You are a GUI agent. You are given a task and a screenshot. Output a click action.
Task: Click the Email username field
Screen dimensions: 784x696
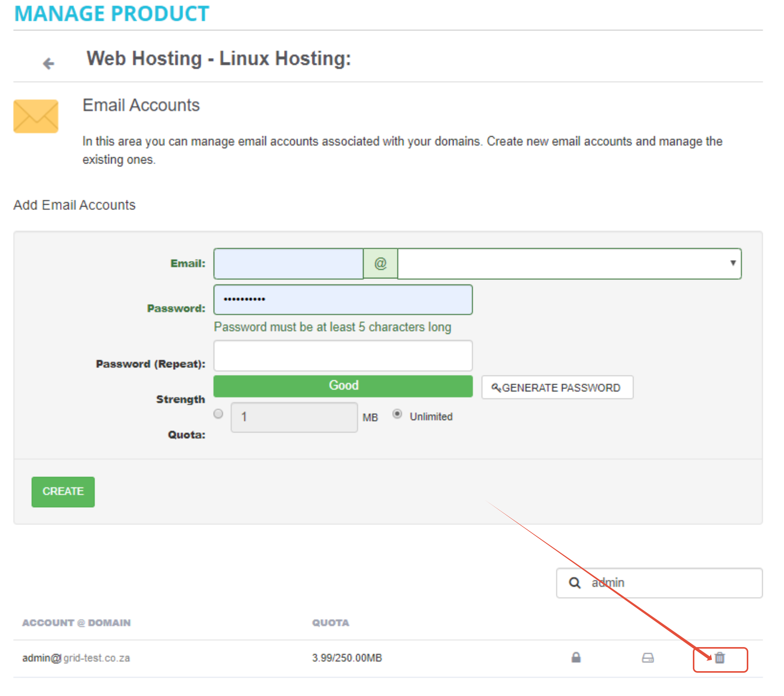point(288,264)
